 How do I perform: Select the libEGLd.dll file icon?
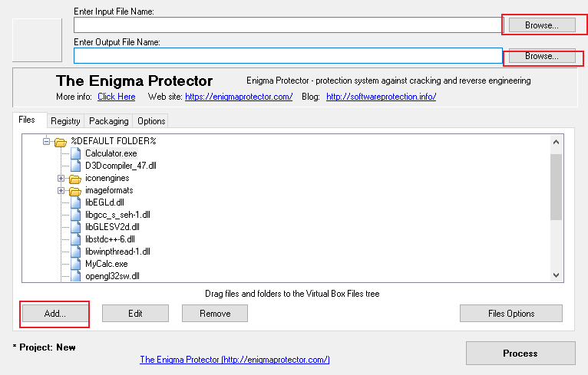pos(76,202)
